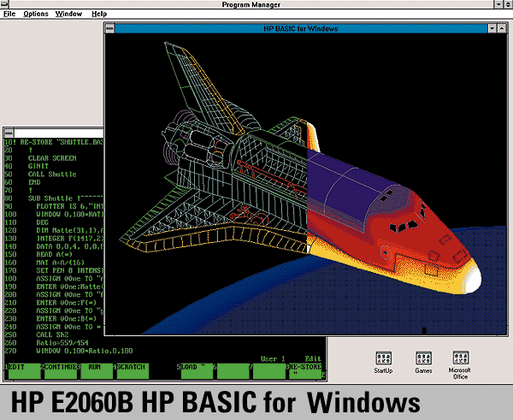This screenshot has height=420, width=513.
Task: Open the Options menu
Action: point(35,15)
